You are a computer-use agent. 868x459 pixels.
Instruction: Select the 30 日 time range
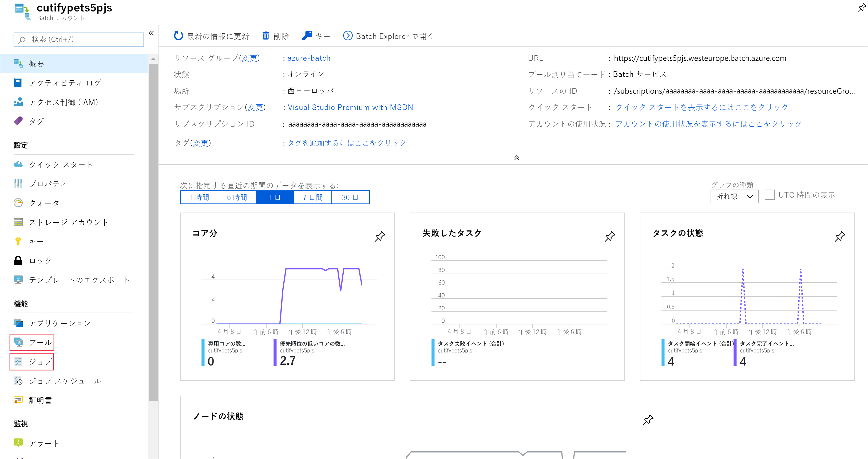click(x=350, y=197)
